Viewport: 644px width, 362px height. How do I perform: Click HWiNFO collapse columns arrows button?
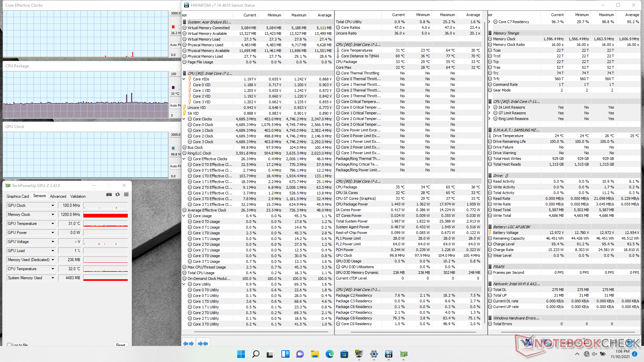coord(203,343)
